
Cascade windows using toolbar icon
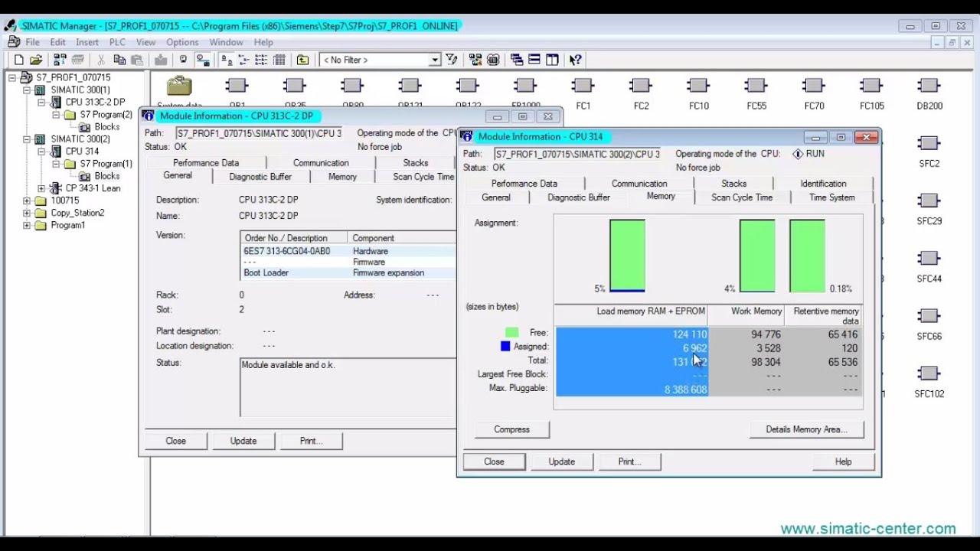[517, 60]
